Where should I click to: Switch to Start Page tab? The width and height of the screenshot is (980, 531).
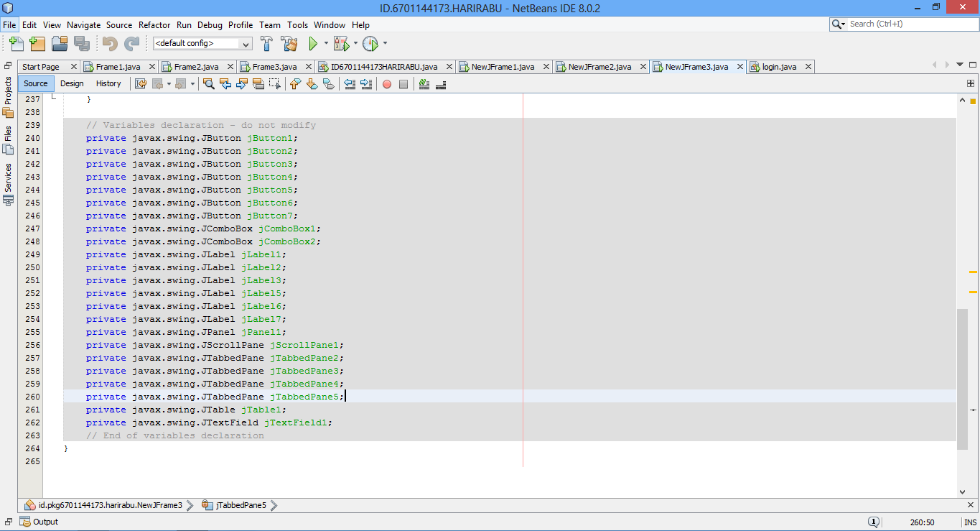[x=41, y=67]
